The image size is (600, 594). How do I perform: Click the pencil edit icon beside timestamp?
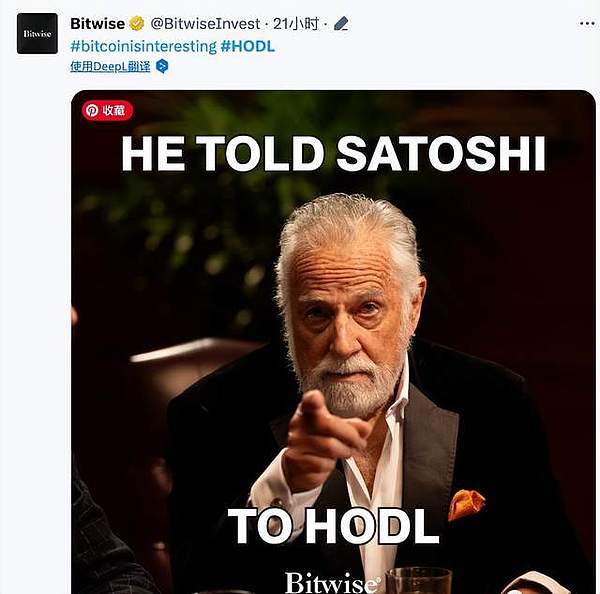point(342,23)
